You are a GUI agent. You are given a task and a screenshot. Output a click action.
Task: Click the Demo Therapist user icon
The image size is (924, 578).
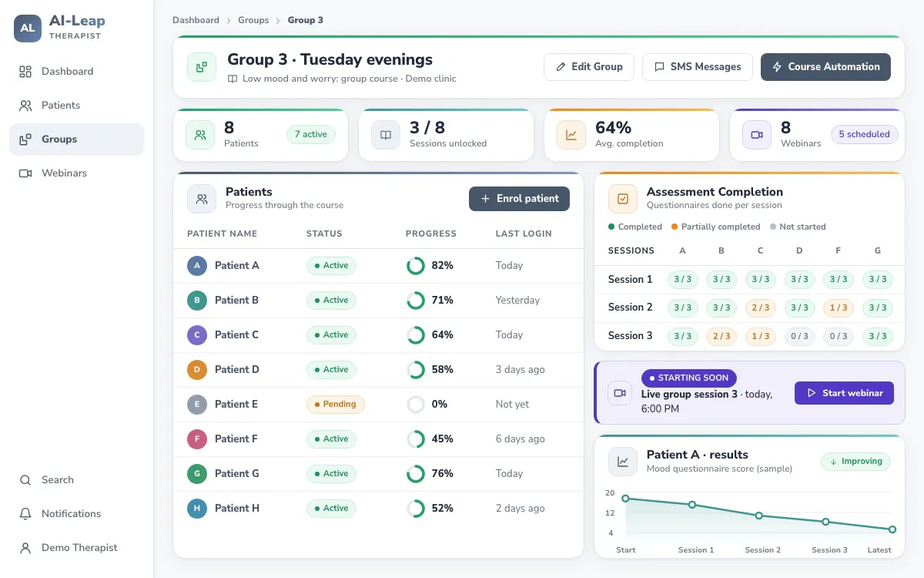pos(25,548)
